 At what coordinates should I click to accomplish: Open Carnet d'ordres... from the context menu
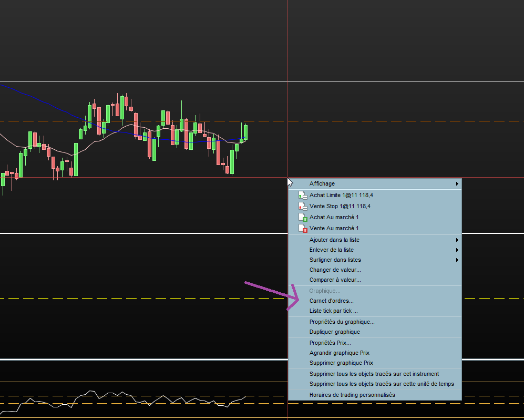(331, 301)
